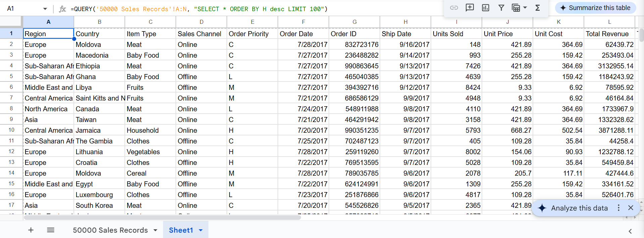Image resolution: width=644 pixels, height=238 pixels.
Task: Select column A header
Action: (x=48, y=22)
